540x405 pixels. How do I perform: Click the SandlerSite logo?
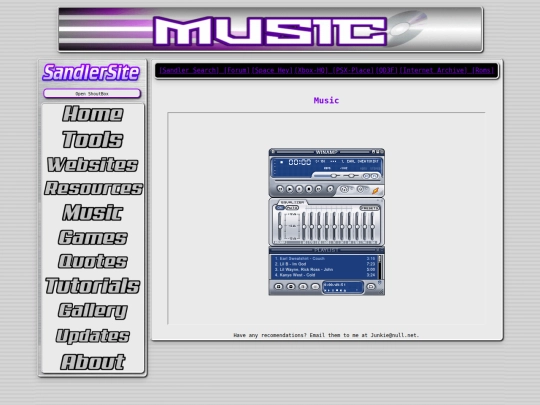coord(91,72)
